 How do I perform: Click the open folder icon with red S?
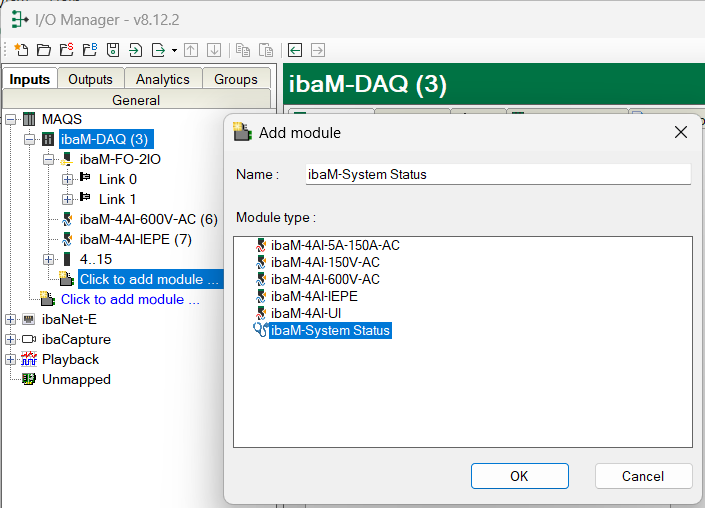click(67, 50)
